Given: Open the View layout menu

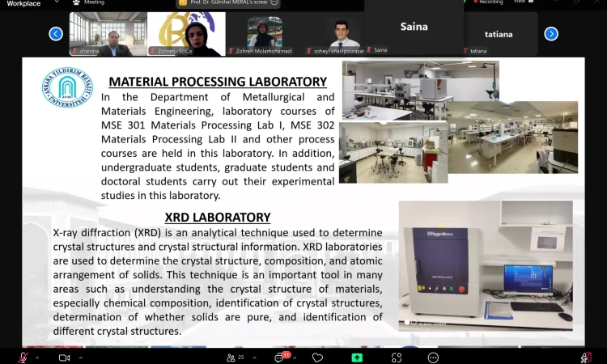Looking at the screenshot, I should pyautogui.click(x=523, y=2).
